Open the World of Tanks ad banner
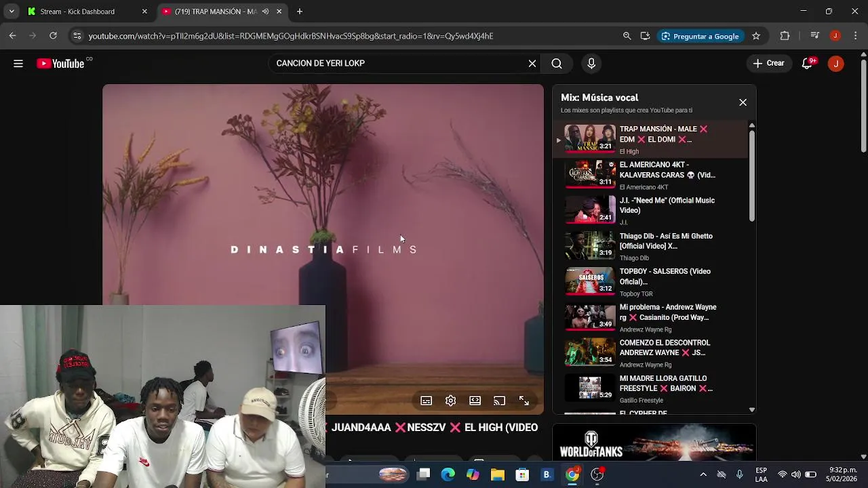This screenshot has height=488, width=868. pyautogui.click(x=654, y=442)
